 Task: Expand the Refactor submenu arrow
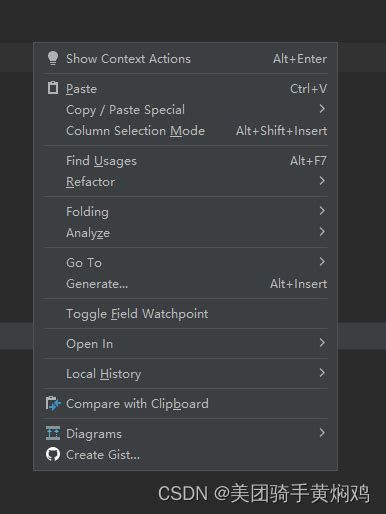(322, 181)
